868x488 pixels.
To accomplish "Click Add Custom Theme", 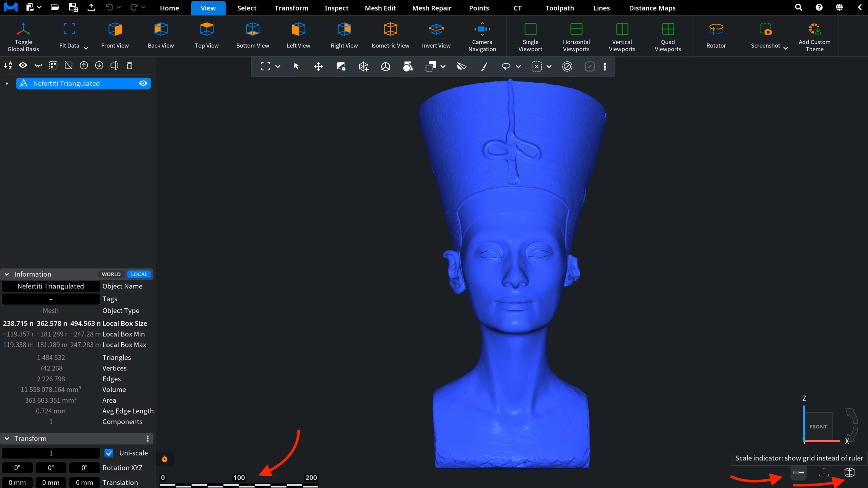I will [814, 36].
